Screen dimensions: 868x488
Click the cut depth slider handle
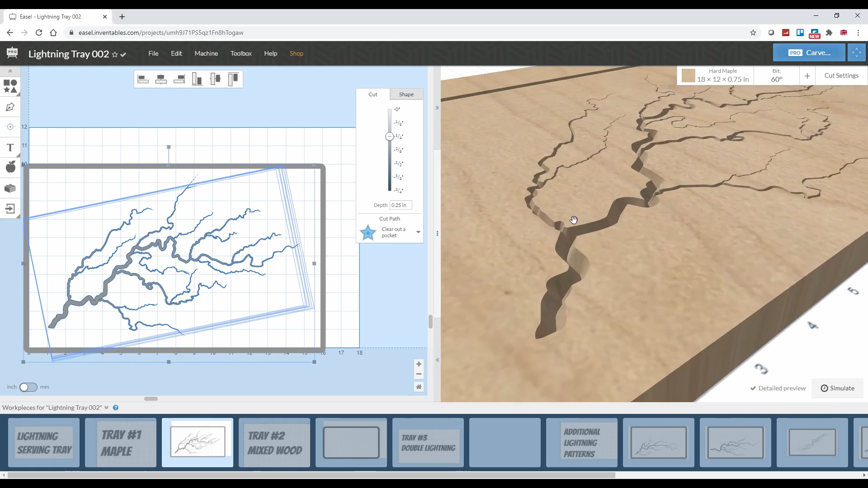click(x=389, y=136)
